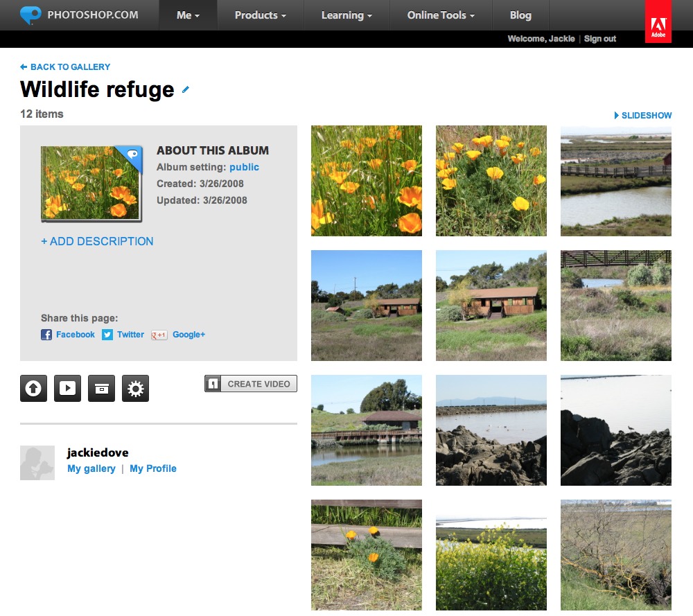Open the Learning dropdown menu

click(346, 15)
